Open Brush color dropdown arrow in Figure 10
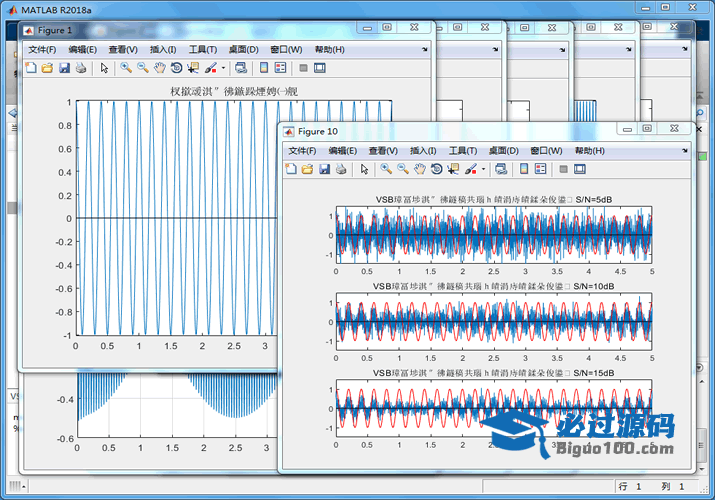This screenshot has width=715, height=500. 483,169
